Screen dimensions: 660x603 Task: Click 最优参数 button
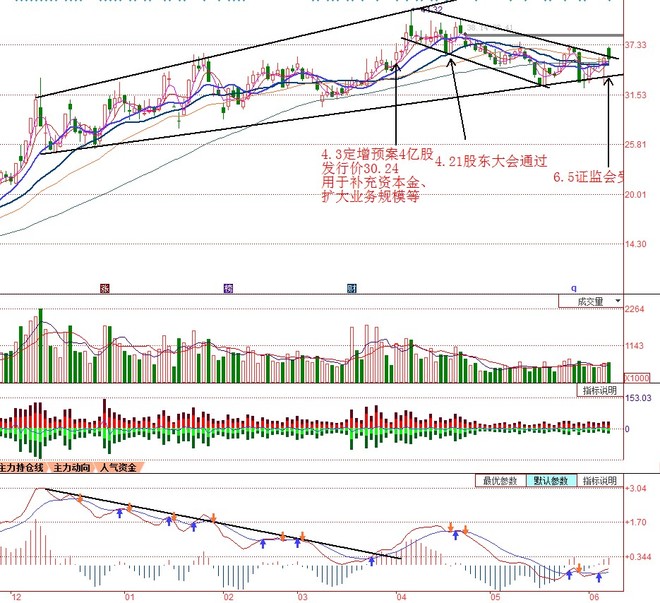pyautogui.click(x=500, y=481)
